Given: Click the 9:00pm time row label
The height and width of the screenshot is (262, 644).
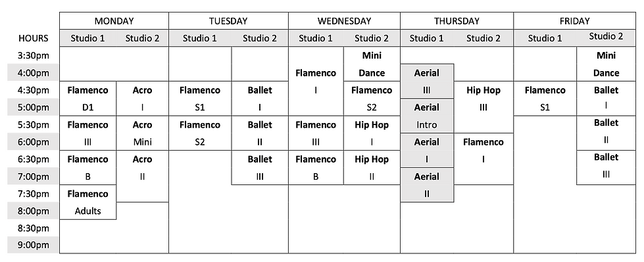Looking at the screenshot, I should point(34,246).
